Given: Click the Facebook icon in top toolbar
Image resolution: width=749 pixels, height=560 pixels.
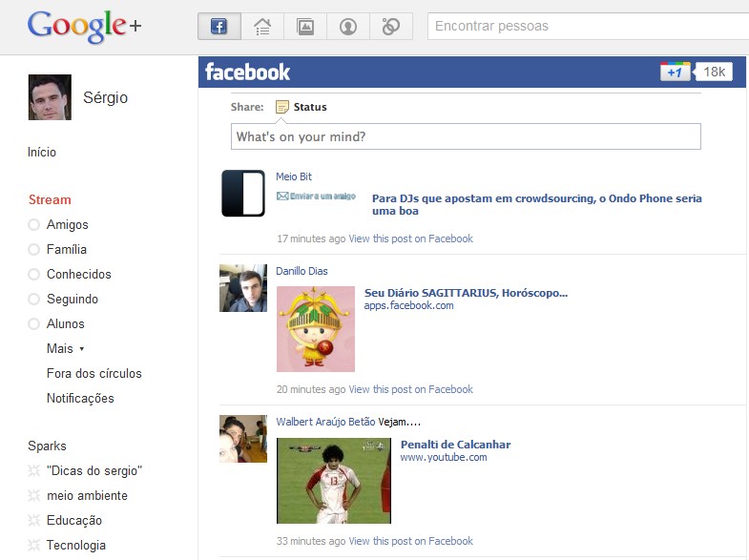Looking at the screenshot, I should pyautogui.click(x=218, y=27).
